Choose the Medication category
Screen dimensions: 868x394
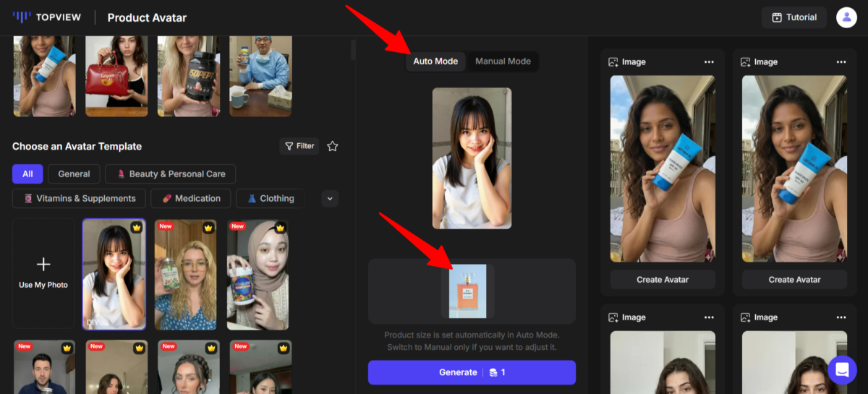[191, 198]
